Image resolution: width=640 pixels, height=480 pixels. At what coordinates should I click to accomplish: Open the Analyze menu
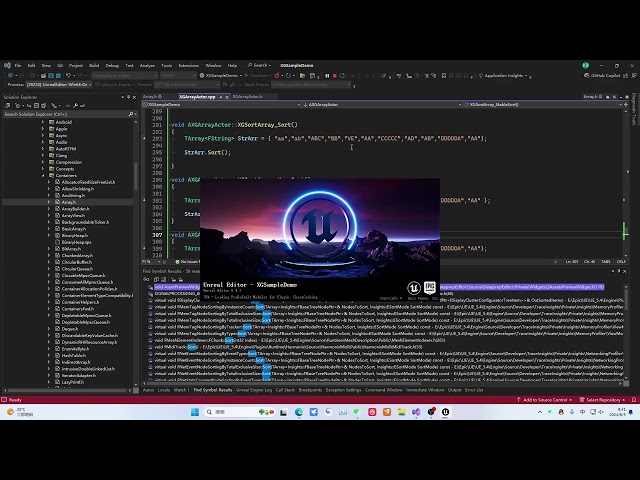[147, 65]
